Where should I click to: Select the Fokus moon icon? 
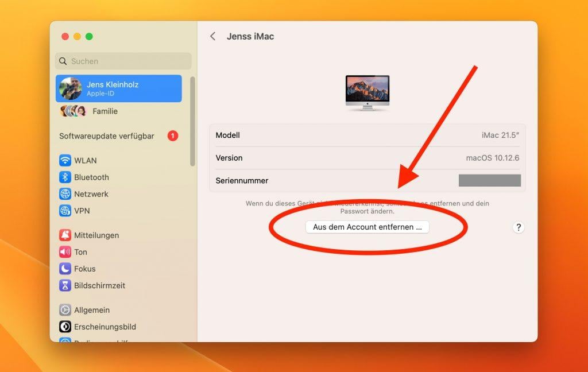pyautogui.click(x=65, y=269)
